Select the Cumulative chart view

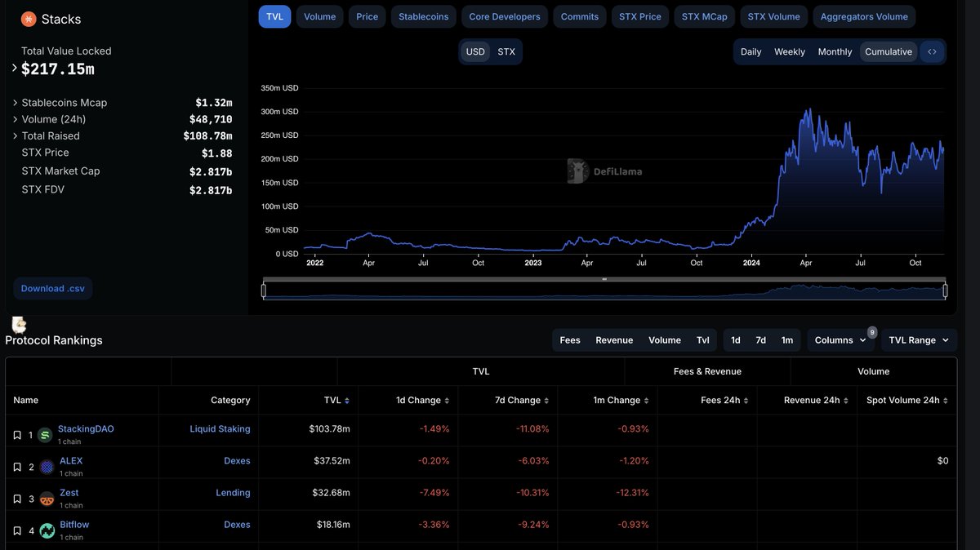(x=889, y=51)
